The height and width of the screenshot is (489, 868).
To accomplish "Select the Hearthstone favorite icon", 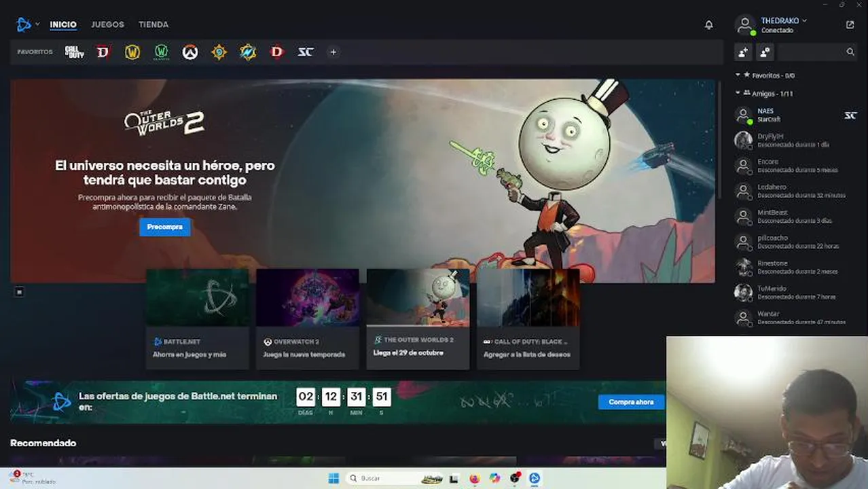I will click(x=219, y=52).
